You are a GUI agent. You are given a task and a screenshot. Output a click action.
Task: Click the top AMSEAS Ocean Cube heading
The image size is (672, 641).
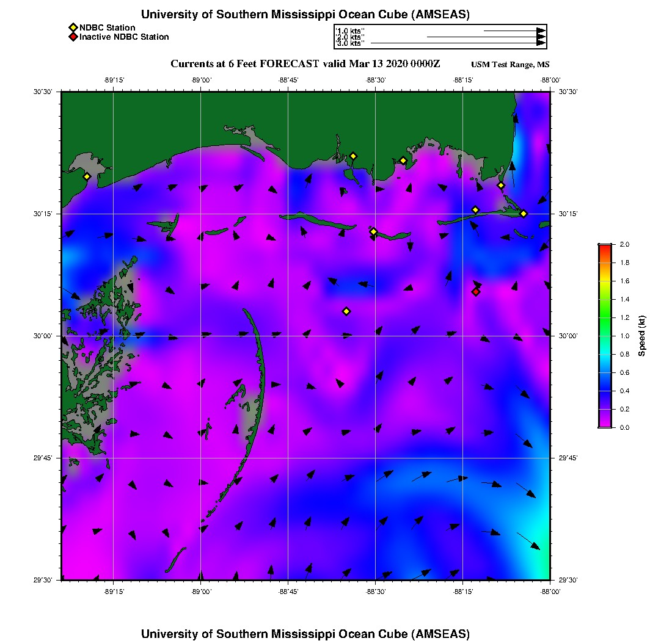(305, 15)
